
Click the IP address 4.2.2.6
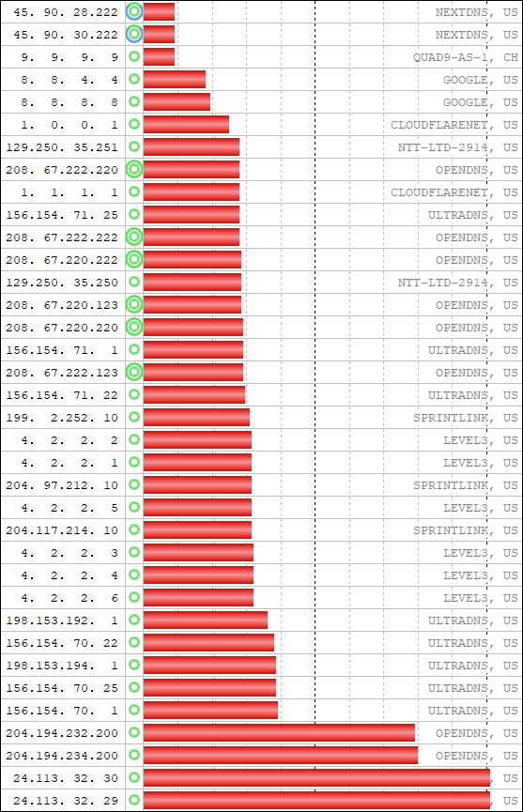point(69,598)
